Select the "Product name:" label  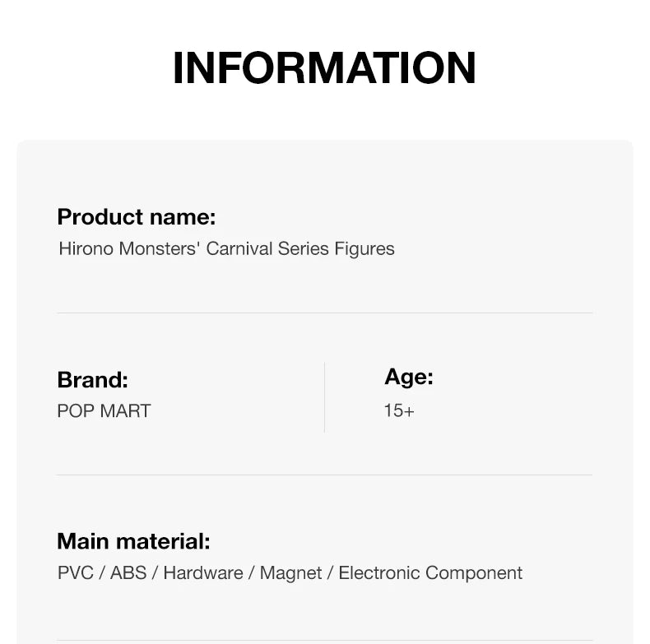137,217
